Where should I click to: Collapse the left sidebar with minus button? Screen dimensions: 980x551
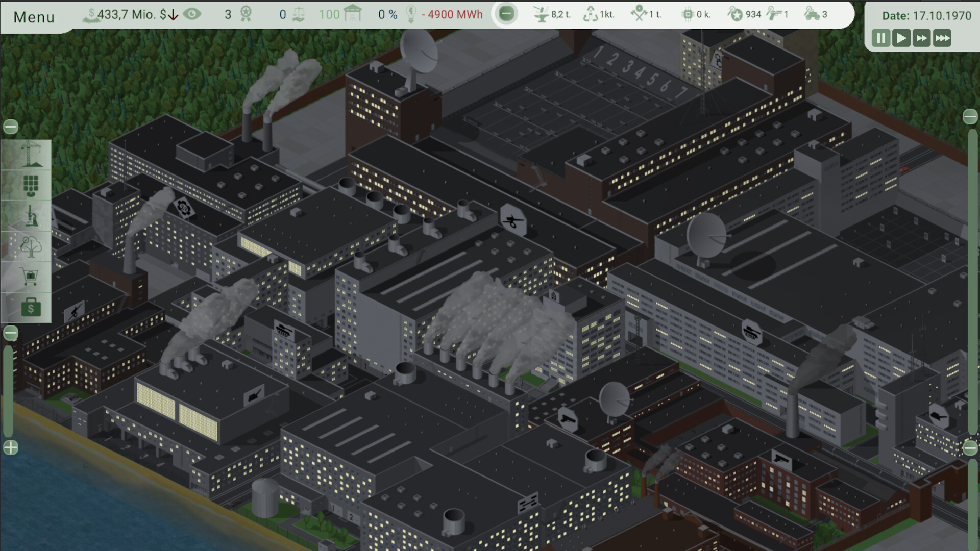tap(11, 127)
